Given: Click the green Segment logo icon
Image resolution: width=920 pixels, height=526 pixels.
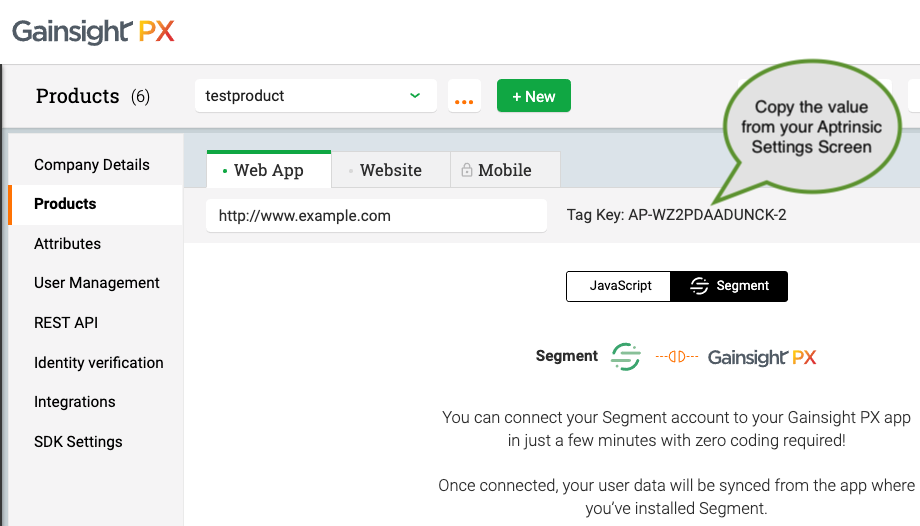Looking at the screenshot, I should pos(626,356).
